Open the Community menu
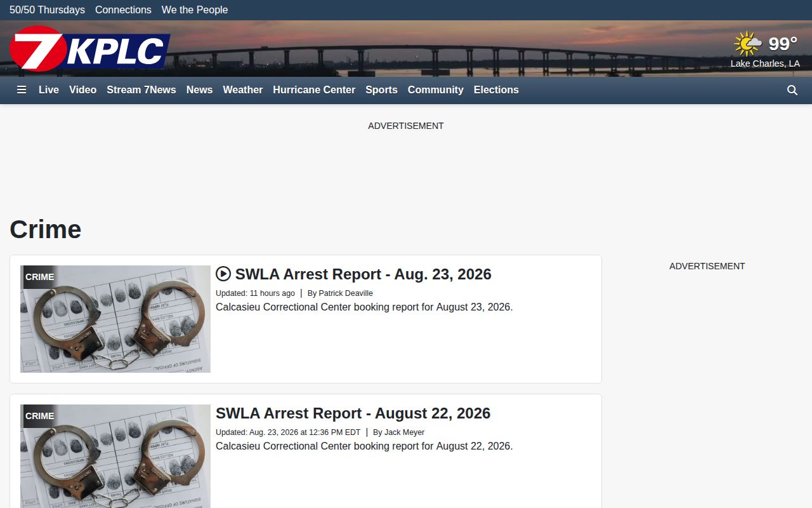Screen dimensions: 812x508 pyautogui.click(x=436, y=90)
